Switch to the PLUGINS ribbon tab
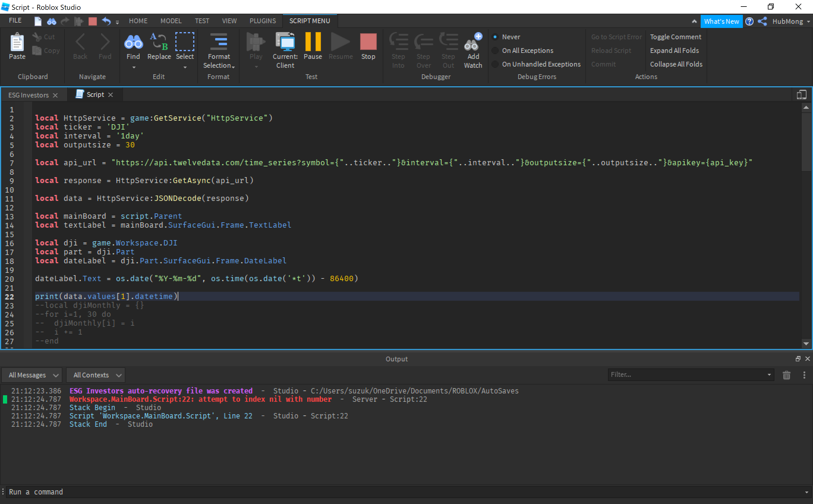The height and width of the screenshot is (504, 813). point(263,21)
